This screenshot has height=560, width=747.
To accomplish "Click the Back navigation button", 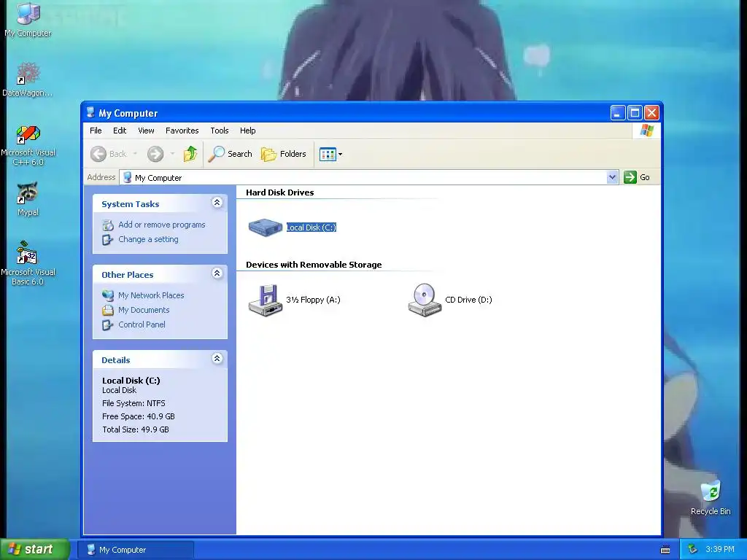I will [x=109, y=154].
